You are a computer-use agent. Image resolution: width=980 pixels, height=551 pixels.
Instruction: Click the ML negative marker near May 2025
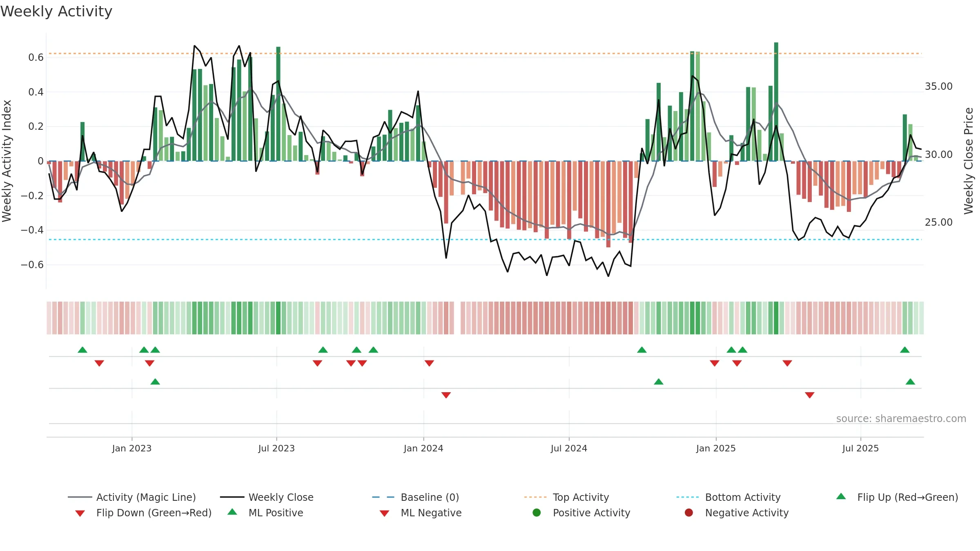pos(810,395)
